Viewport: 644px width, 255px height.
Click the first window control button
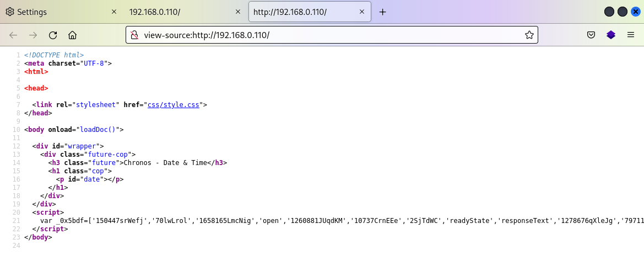coord(609,12)
